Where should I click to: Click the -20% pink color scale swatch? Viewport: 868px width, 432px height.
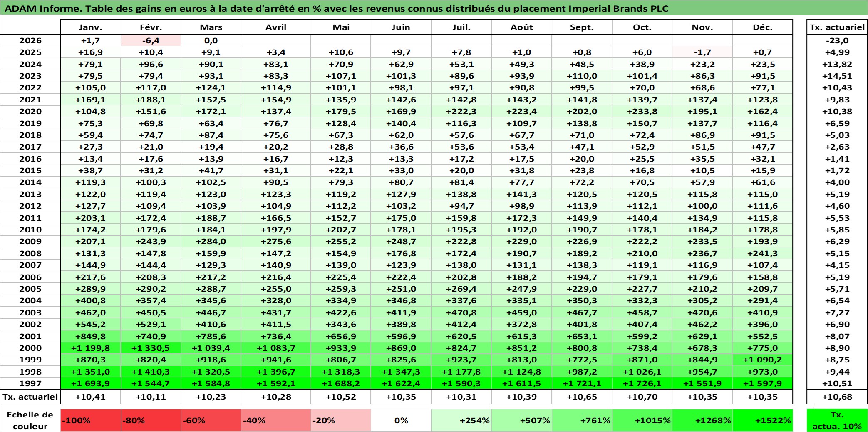pyautogui.click(x=341, y=420)
